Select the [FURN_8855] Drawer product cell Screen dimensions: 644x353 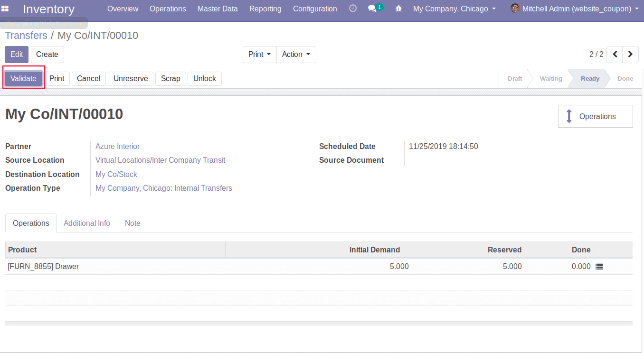115,267
